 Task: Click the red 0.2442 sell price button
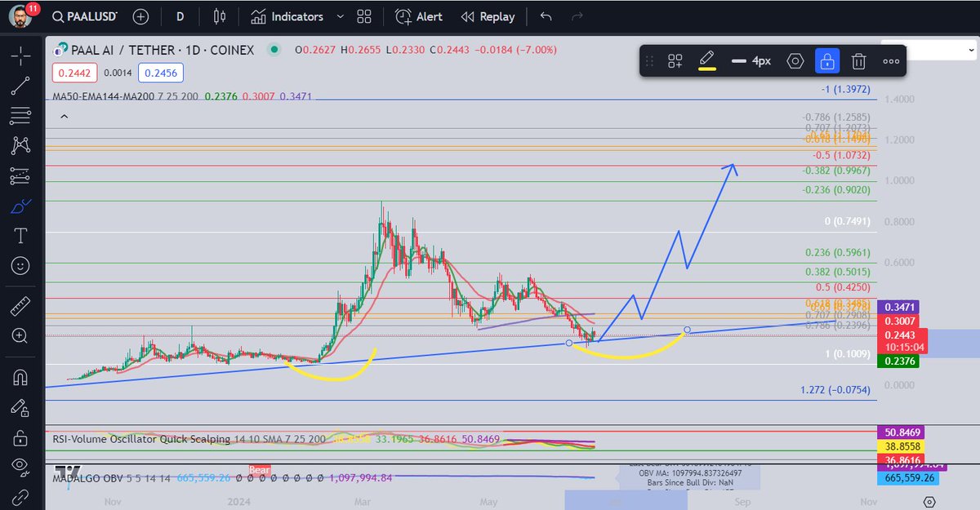pyautogui.click(x=75, y=73)
